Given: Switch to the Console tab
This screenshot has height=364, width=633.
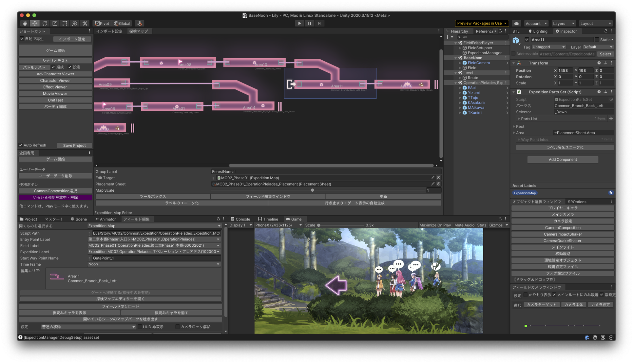Looking at the screenshot, I should (241, 219).
